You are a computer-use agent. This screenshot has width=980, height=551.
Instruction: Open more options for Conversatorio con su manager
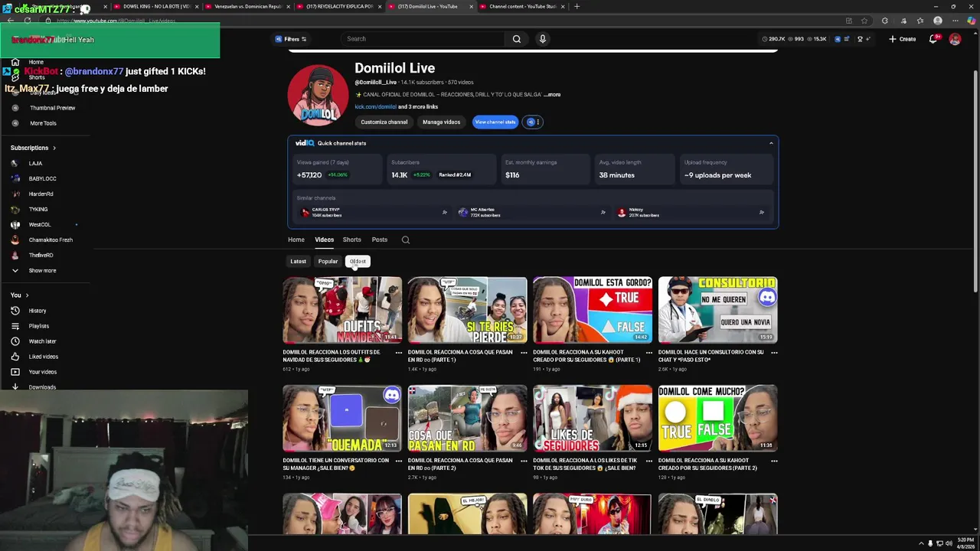[x=398, y=461]
